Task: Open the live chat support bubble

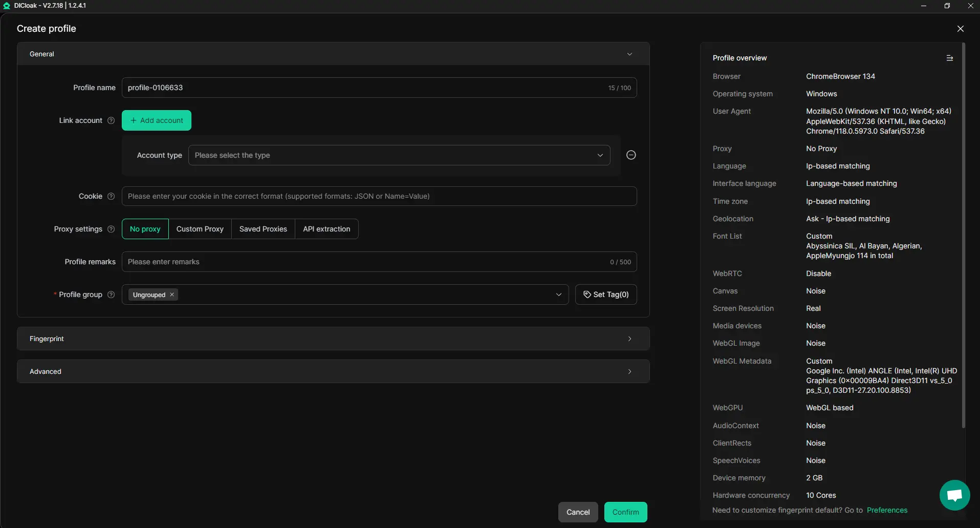Action: coord(954,495)
